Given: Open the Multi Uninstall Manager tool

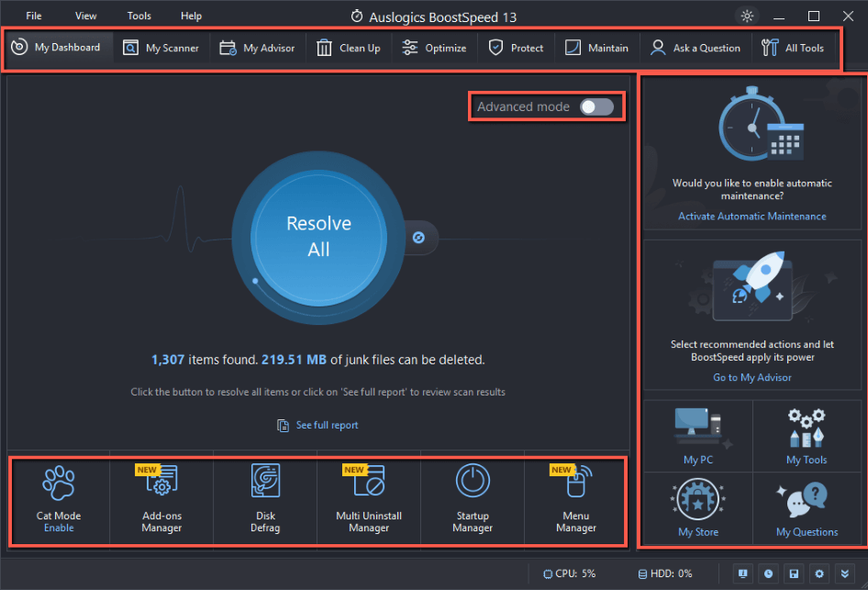Looking at the screenshot, I should tap(369, 498).
